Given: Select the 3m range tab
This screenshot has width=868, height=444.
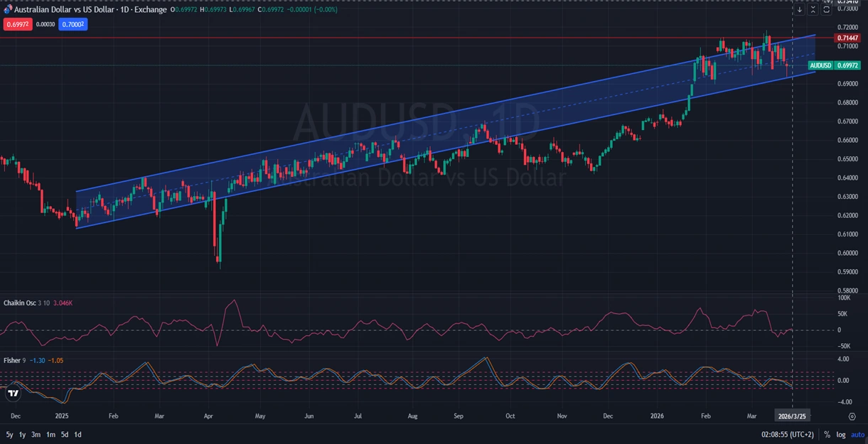Looking at the screenshot, I should tap(35, 434).
